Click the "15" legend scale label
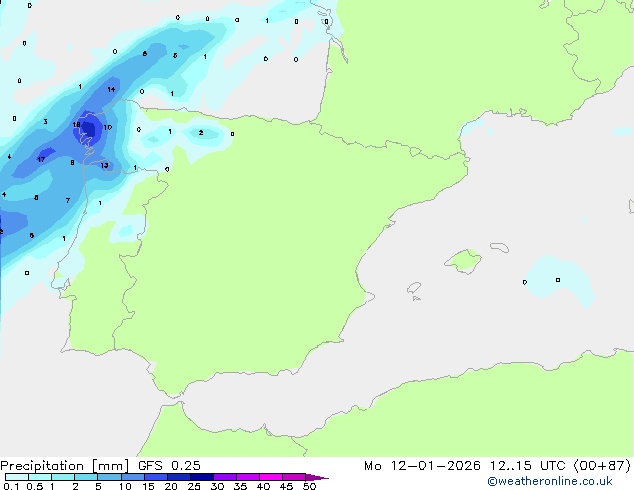This screenshot has height=490, width=634. (148, 486)
